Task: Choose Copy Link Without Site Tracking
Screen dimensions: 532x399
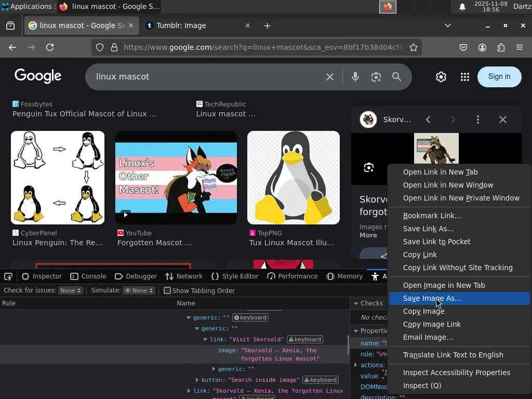Action: click(459, 268)
